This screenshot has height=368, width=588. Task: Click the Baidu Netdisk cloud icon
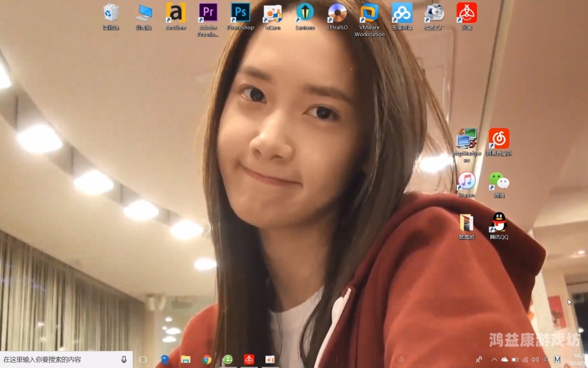tap(402, 17)
